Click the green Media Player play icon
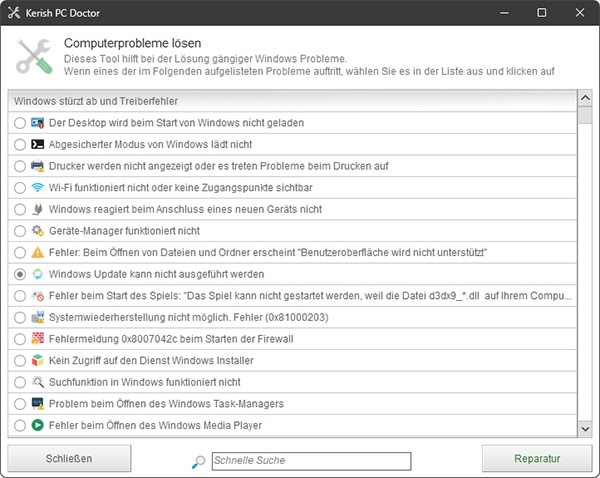Screen dimensions: 600x478 pyautogui.click(x=38, y=425)
